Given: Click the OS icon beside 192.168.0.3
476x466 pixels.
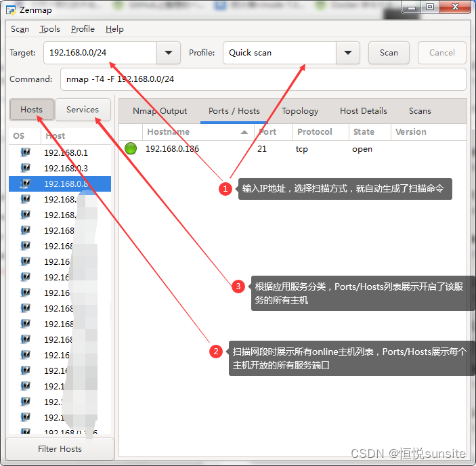Looking at the screenshot, I should coord(26,167).
